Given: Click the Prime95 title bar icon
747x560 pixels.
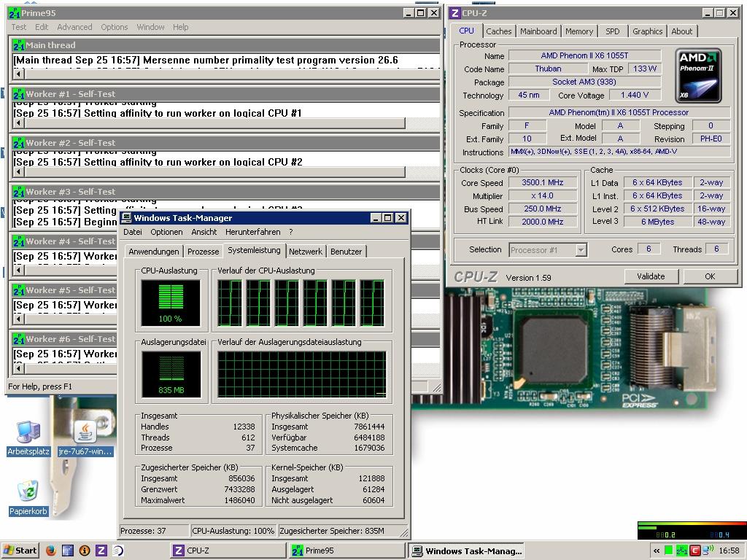Looking at the screenshot, I should 15,13.
